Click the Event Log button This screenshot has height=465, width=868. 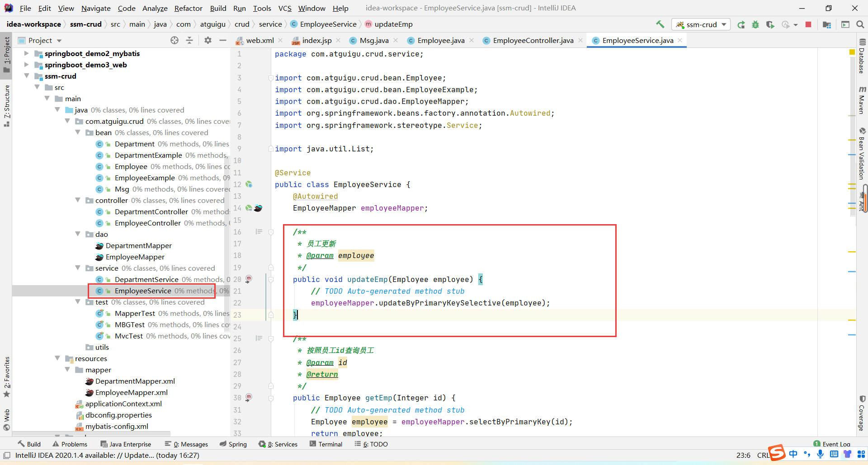point(832,444)
